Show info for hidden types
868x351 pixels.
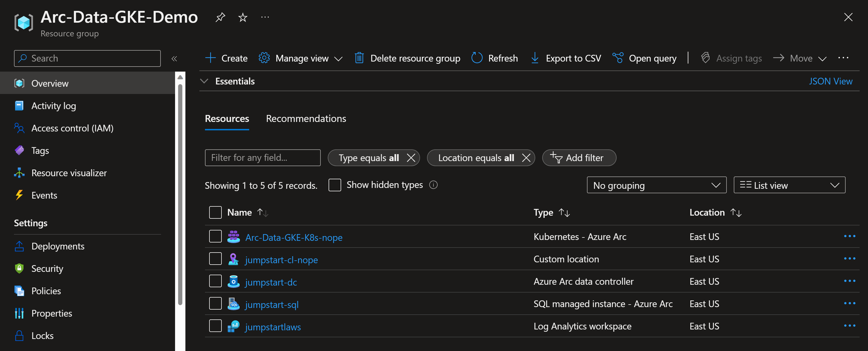pos(433,185)
